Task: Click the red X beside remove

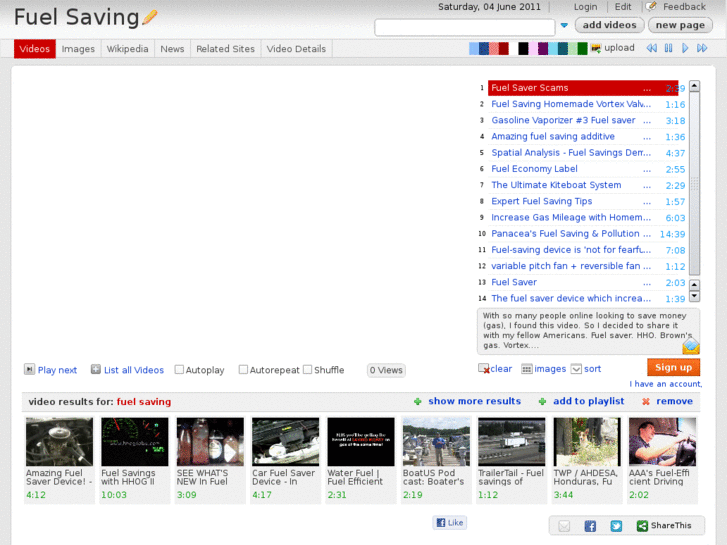Action: pos(645,402)
